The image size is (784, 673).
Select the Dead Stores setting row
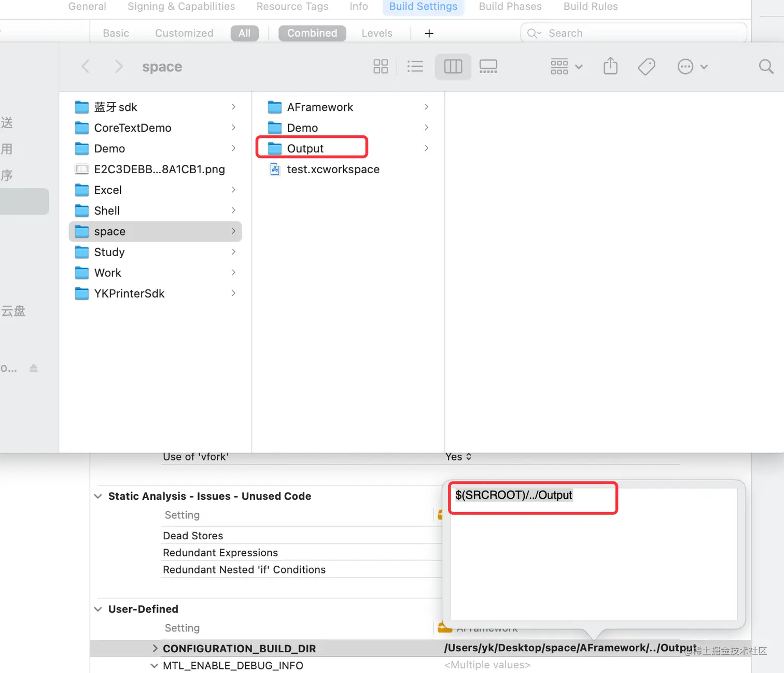point(301,536)
